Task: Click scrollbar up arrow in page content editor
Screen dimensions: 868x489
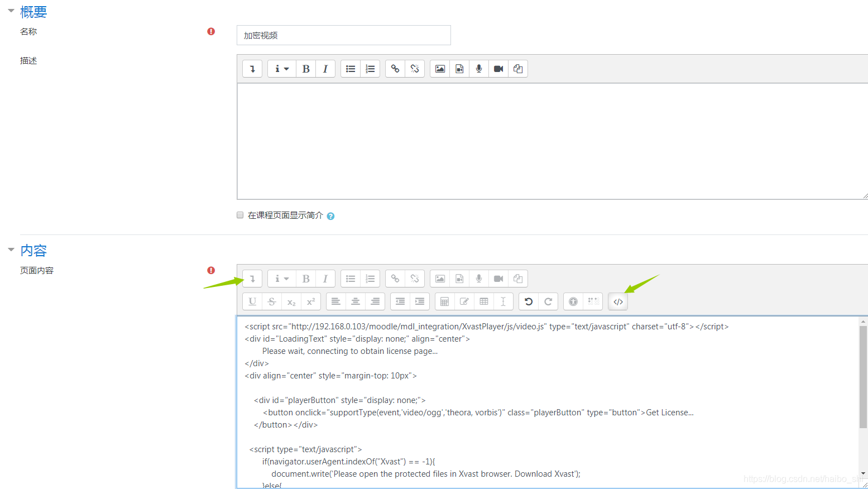Action: [x=863, y=321]
